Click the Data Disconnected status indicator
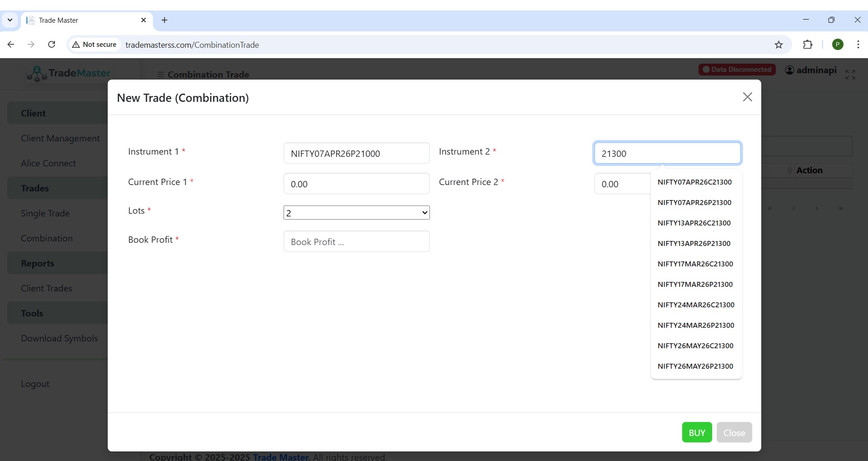 tap(736, 70)
